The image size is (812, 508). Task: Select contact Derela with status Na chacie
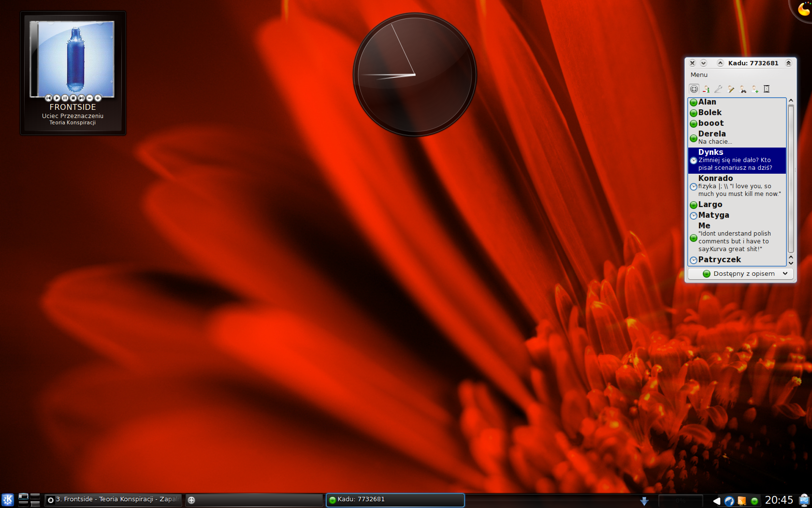[737, 137]
